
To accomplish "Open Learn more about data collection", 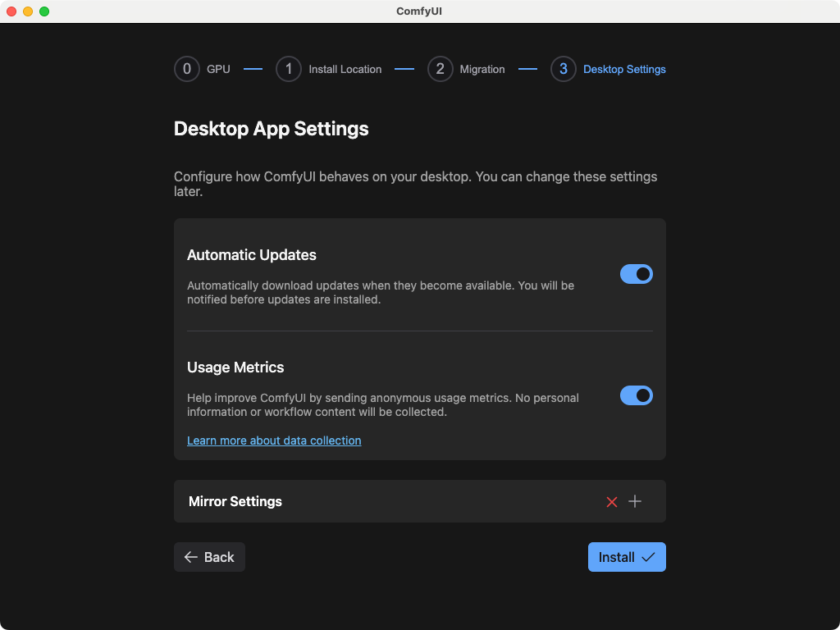I will pos(274,441).
